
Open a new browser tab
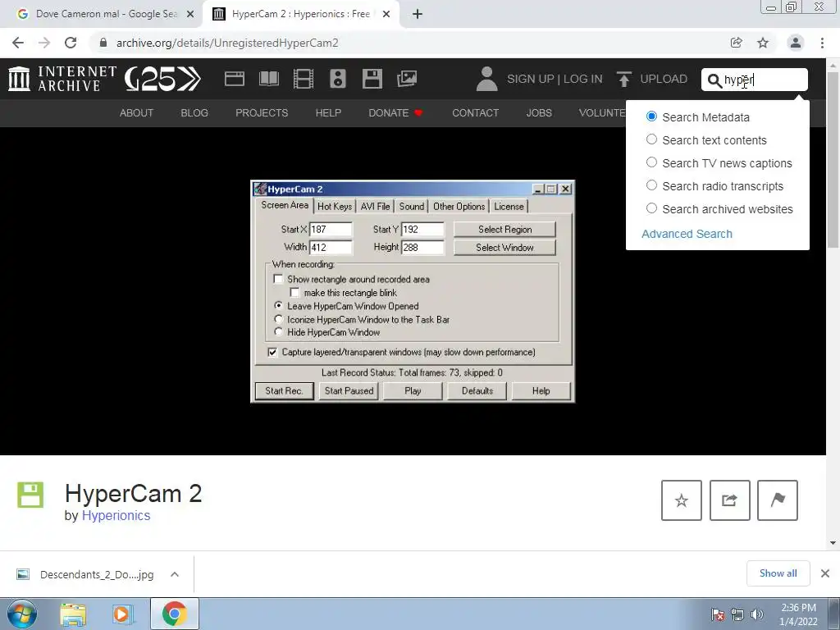point(418,15)
